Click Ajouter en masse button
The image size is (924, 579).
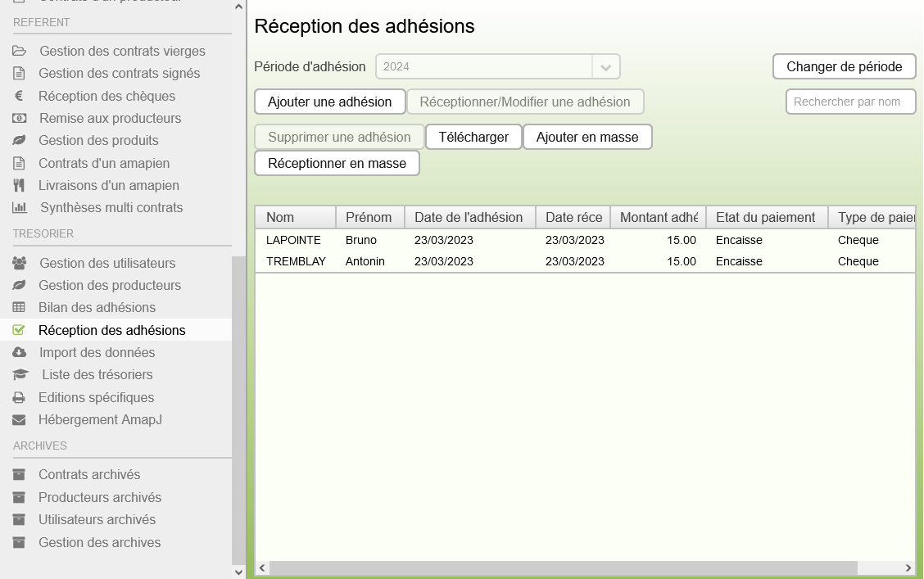[x=587, y=138]
